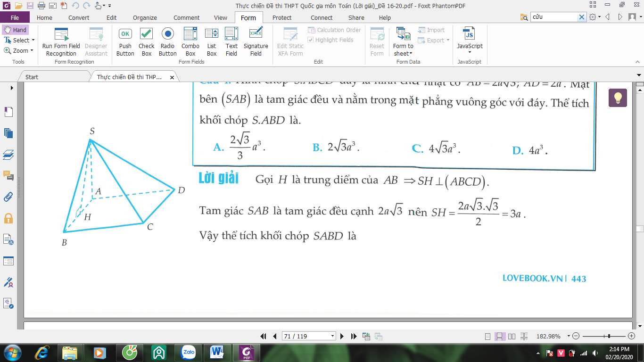This screenshot has height=362, width=644.
Task: Clear the search box text
Action: (x=582, y=17)
